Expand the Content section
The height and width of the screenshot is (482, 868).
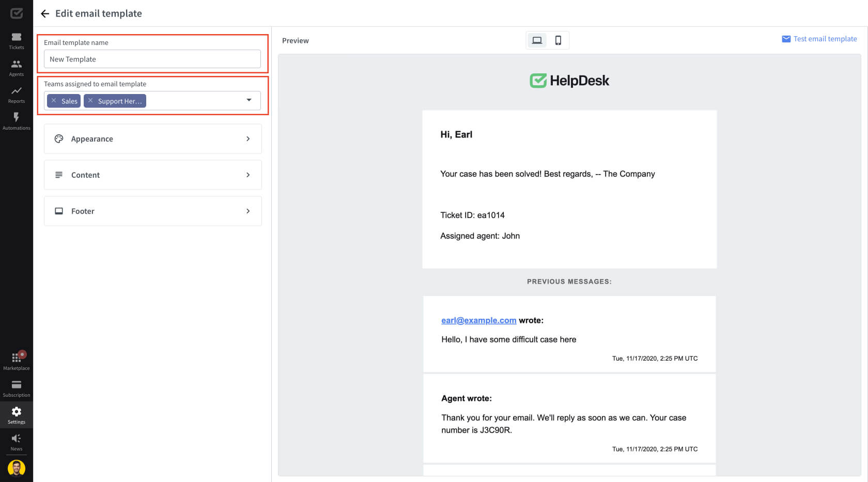(153, 175)
